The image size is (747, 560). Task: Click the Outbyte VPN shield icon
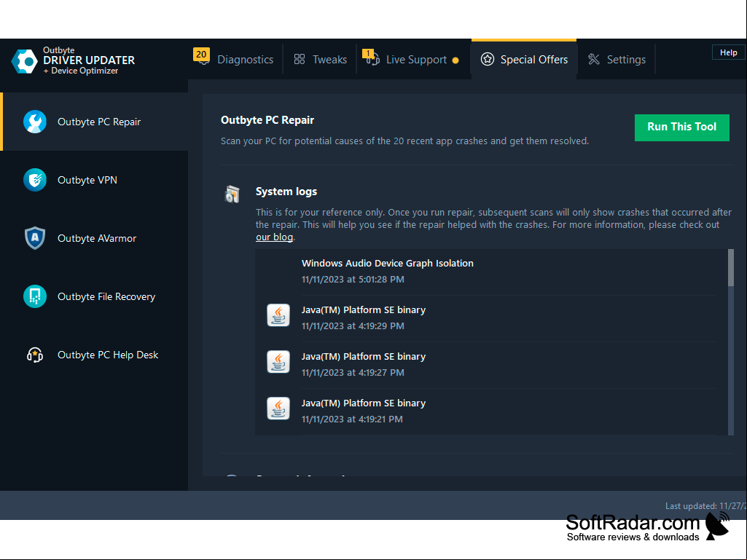[x=35, y=180]
